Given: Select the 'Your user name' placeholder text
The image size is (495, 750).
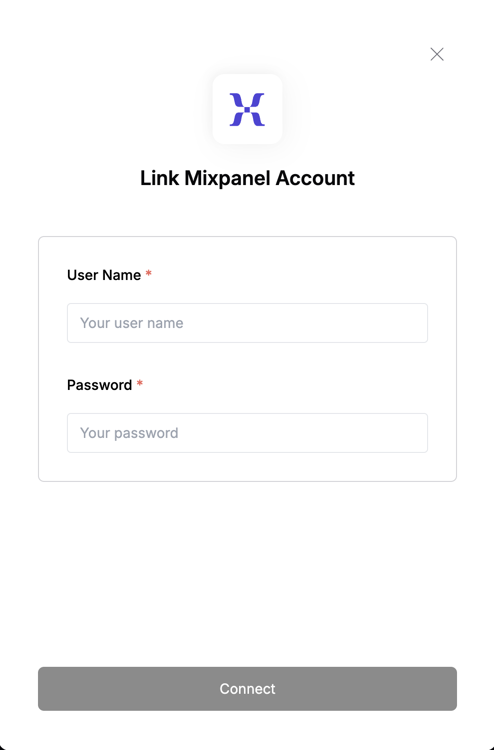Looking at the screenshot, I should 132,323.
